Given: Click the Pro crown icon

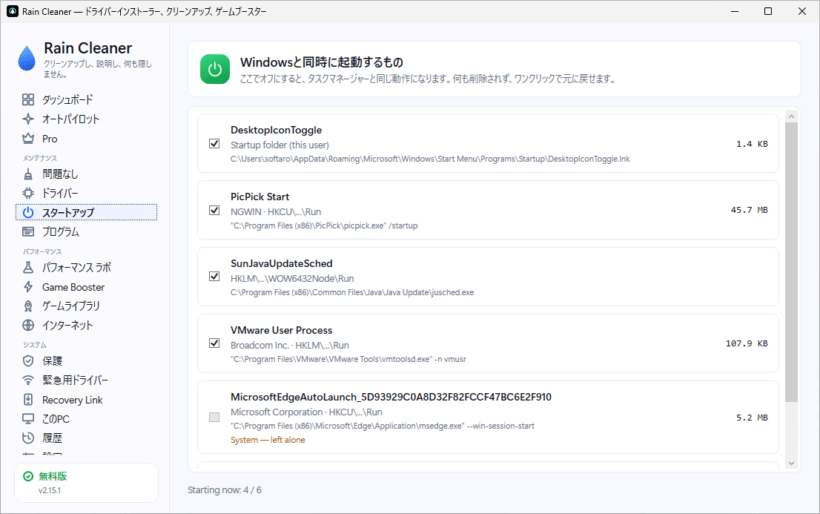Looking at the screenshot, I should pyautogui.click(x=28, y=139).
